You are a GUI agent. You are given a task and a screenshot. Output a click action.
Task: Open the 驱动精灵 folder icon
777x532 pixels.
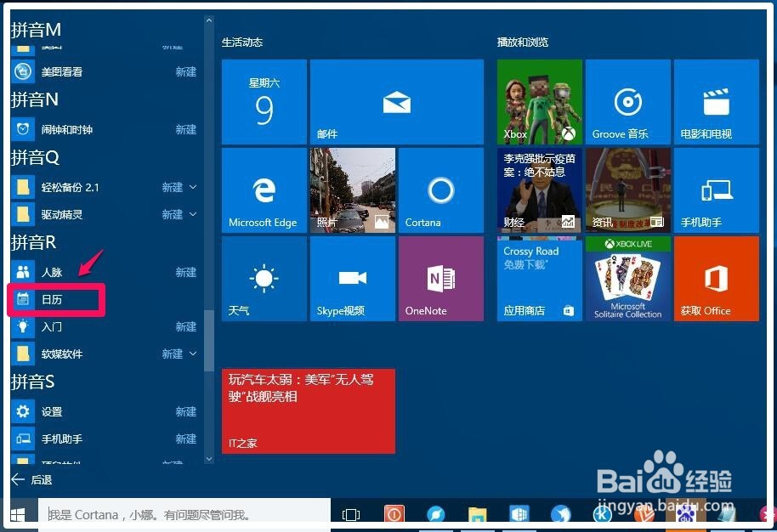tap(23, 214)
